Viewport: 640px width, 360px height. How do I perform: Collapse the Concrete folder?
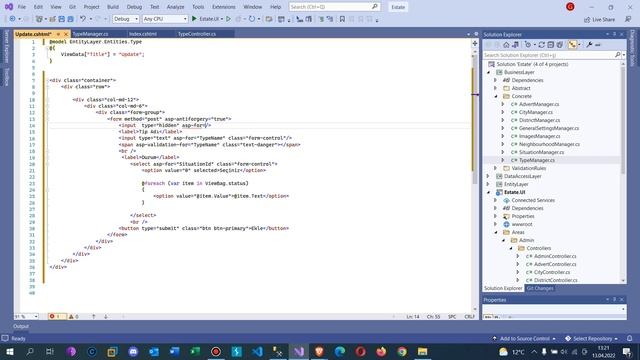tap(496, 96)
